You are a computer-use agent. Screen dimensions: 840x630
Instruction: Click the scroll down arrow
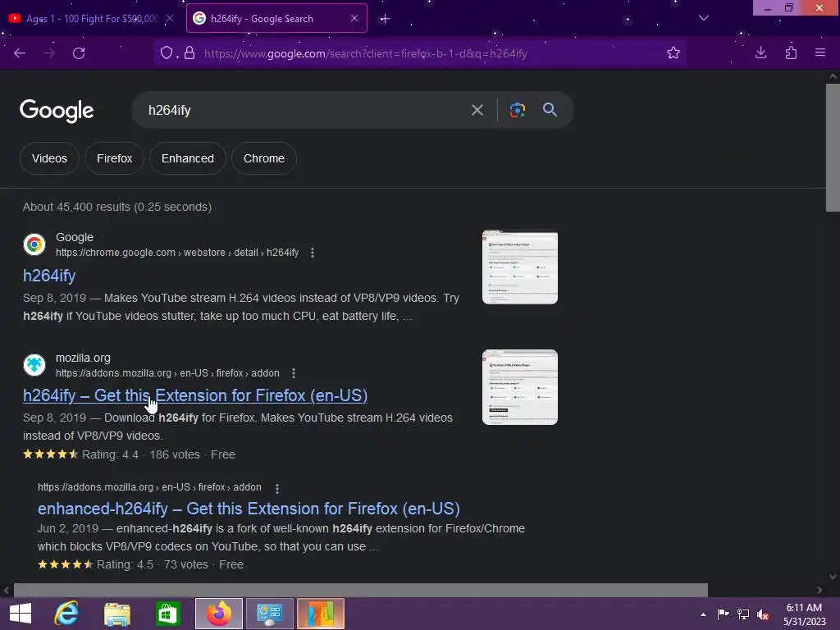pyautogui.click(x=833, y=577)
